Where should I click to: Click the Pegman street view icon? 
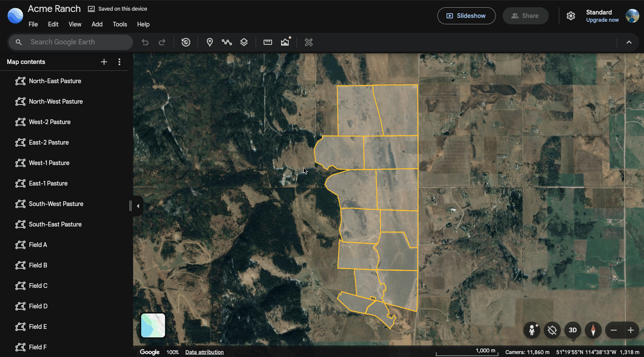click(x=532, y=330)
